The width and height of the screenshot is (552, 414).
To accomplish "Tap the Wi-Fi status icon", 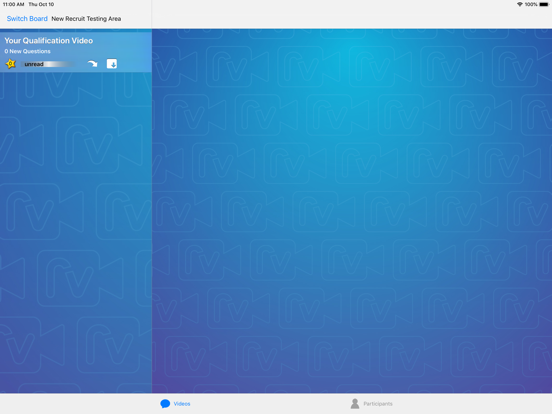I will 519,5.
